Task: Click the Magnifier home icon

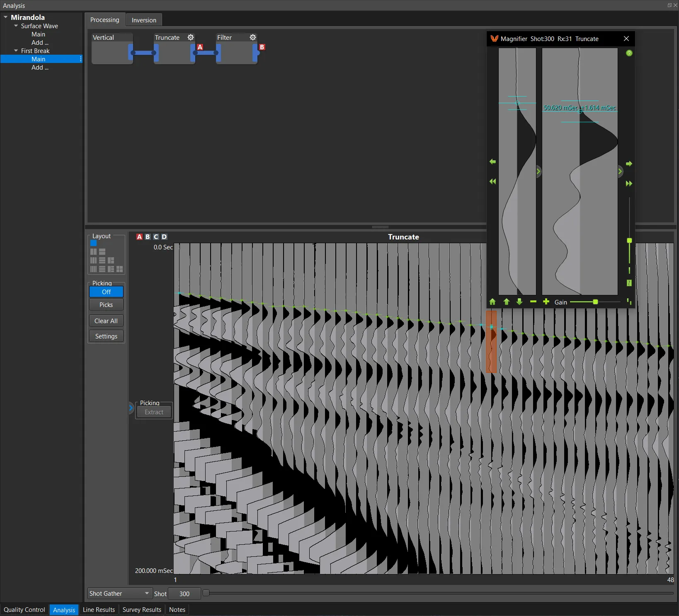Action: pos(492,302)
